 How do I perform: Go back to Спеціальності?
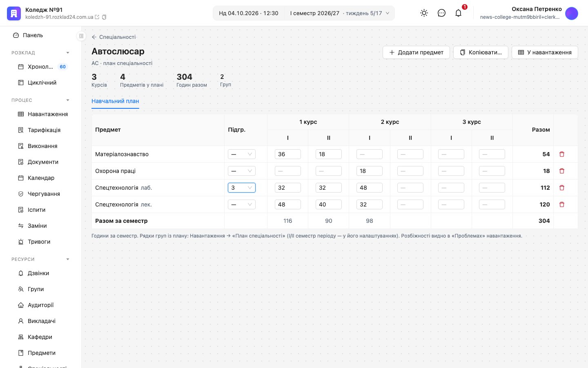(x=114, y=37)
